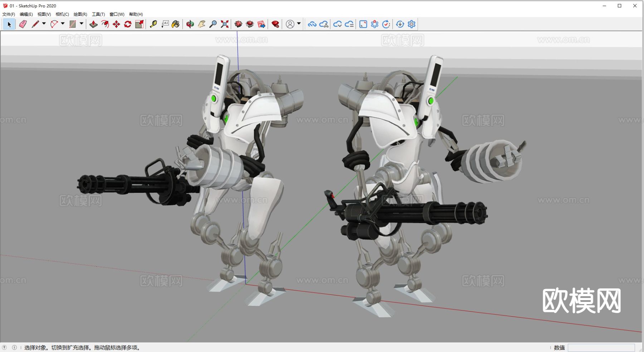Image resolution: width=644 pixels, height=352 pixels.
Task: Open the 3D Warehouse
Action: pyautogui.click(x=238, y=24)
